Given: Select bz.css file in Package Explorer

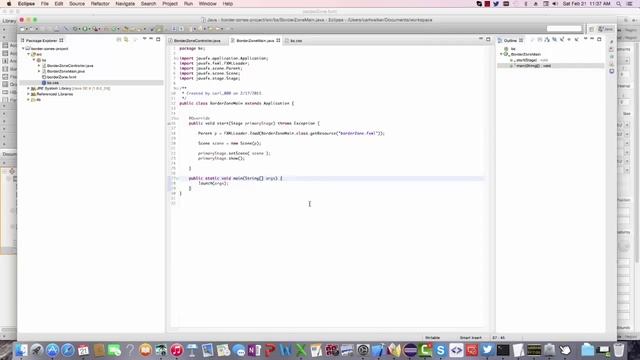Looking at the screenshot, I should [x=53, y=83].
